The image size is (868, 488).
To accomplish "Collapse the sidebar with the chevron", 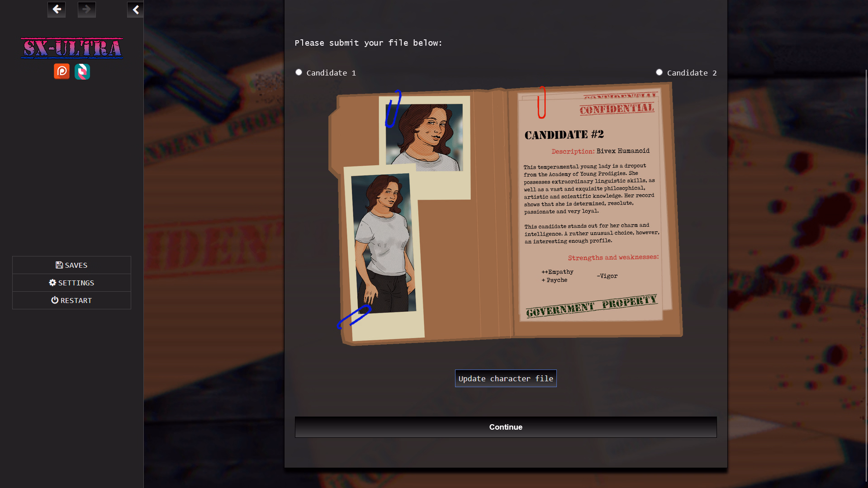I will (x=135, y=9).
